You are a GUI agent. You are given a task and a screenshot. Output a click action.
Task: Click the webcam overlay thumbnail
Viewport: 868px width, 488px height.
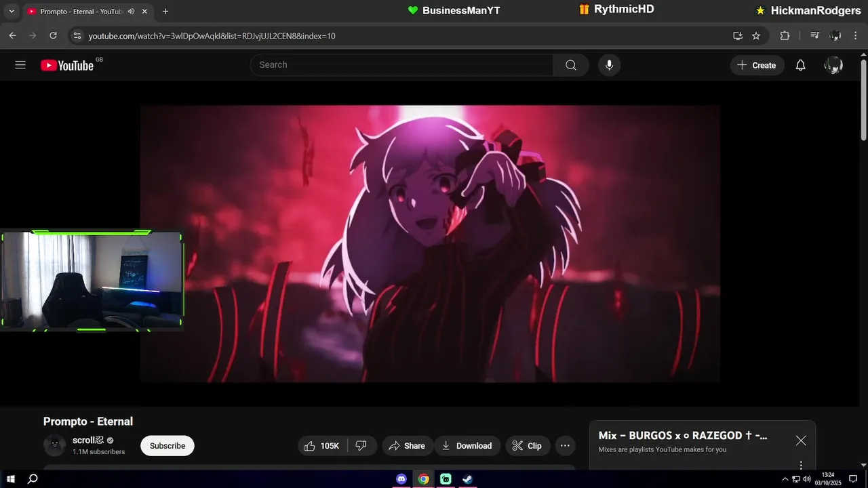(x=92, y=281)
